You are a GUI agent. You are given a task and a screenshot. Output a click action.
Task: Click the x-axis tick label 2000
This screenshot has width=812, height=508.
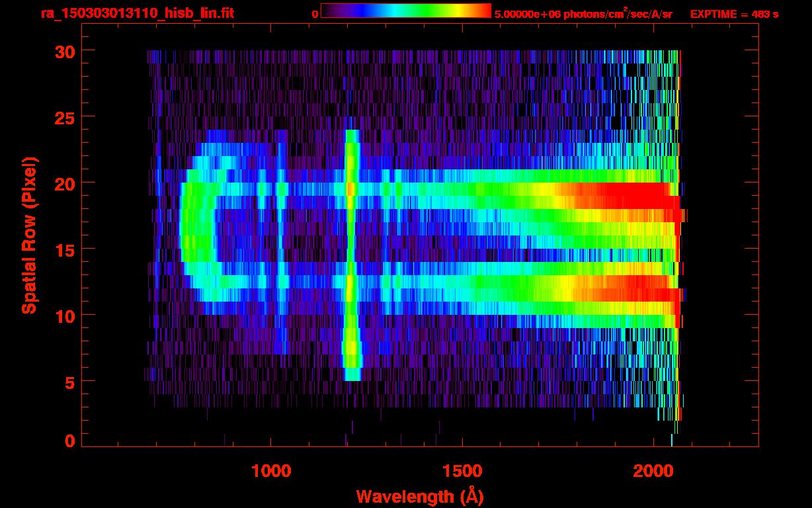[652, 471]
